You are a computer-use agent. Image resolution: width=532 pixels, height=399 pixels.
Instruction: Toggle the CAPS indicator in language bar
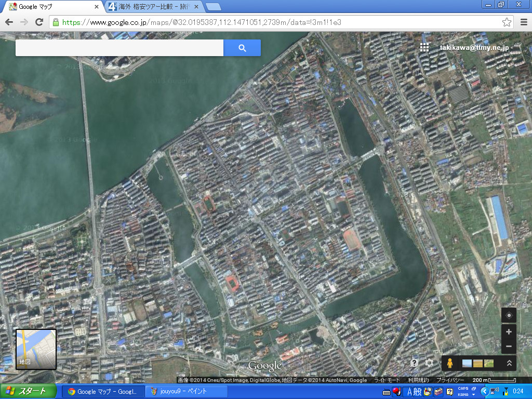pyautogui.click(x=463, y=389)
